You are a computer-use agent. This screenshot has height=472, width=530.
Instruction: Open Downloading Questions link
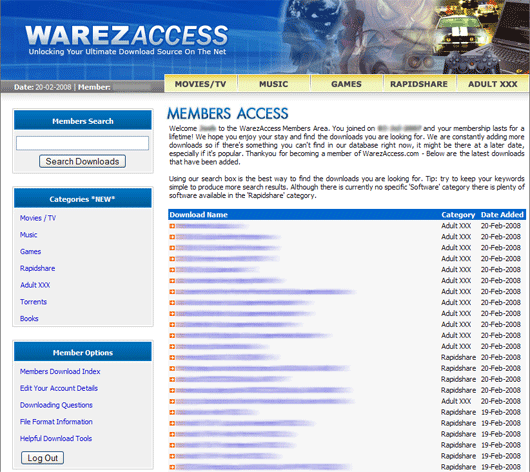tap(56, 405)
